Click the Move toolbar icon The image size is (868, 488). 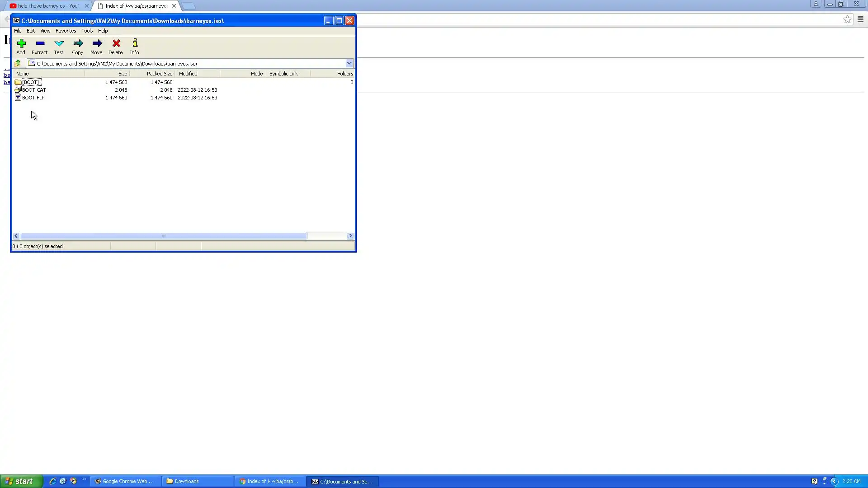pyautogui.click(x=96, y=46)
